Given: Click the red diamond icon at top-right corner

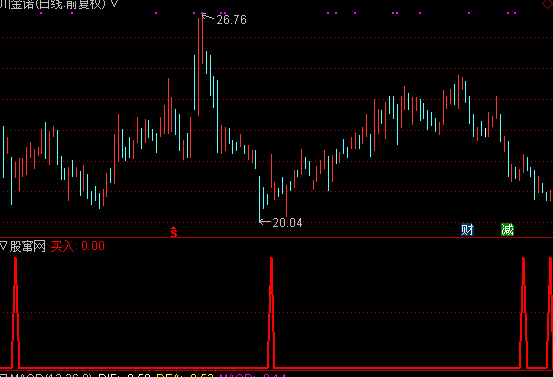Looking at the screenshot, I should coord(548,4).
